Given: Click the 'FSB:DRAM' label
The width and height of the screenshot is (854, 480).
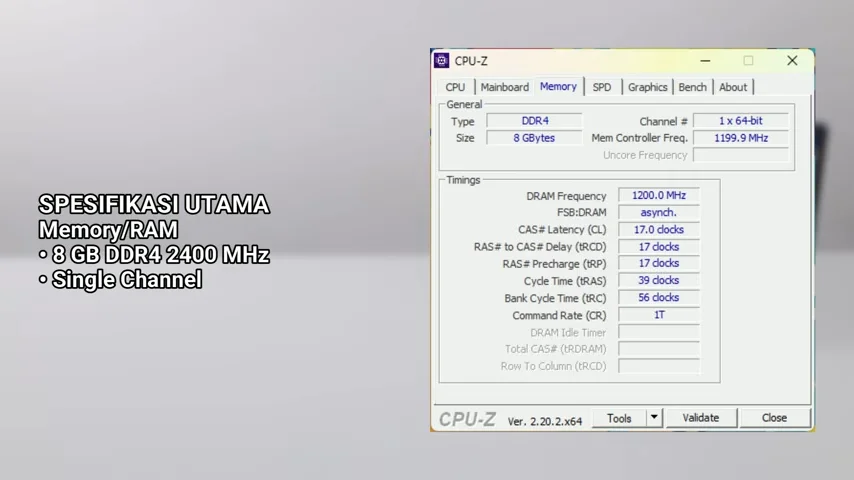Looking at the screenshot, I should coord(581,213).
